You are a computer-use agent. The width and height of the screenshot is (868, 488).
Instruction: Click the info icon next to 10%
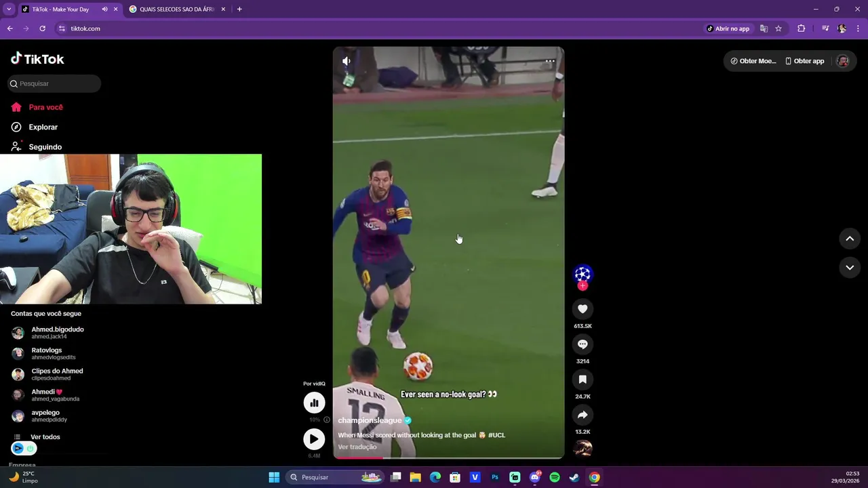click(327, 420)
